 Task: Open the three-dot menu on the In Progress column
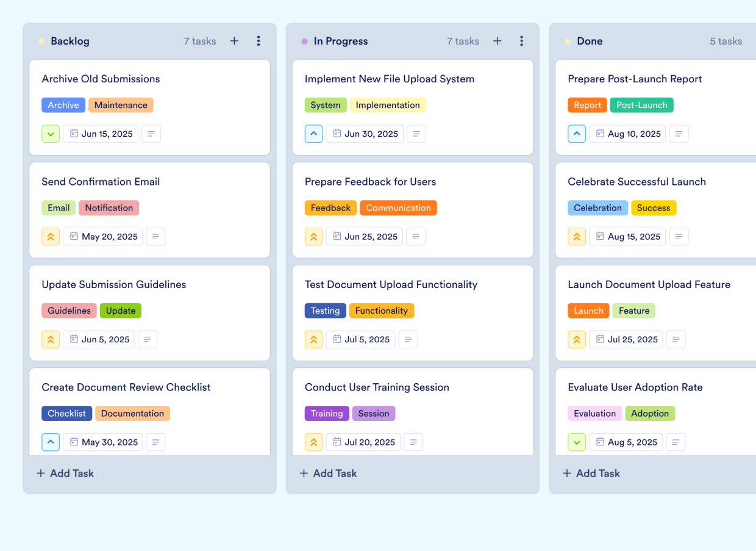[522, 41]
